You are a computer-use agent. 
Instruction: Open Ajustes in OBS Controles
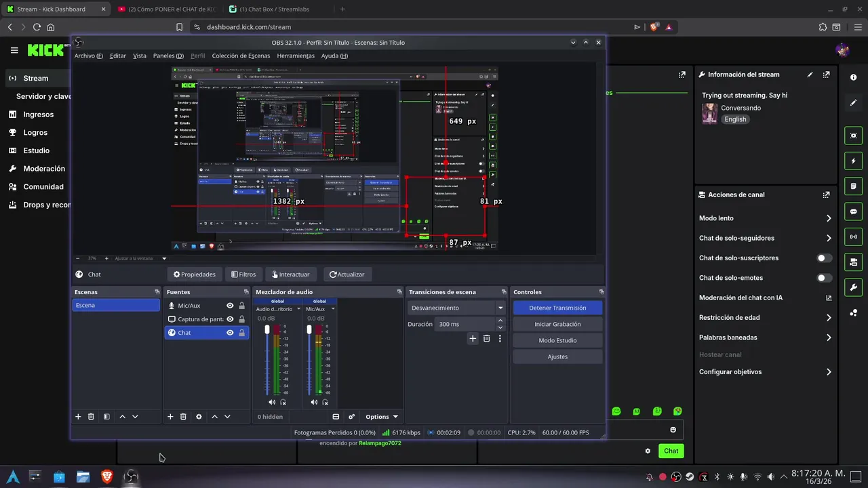pos(557,357)
